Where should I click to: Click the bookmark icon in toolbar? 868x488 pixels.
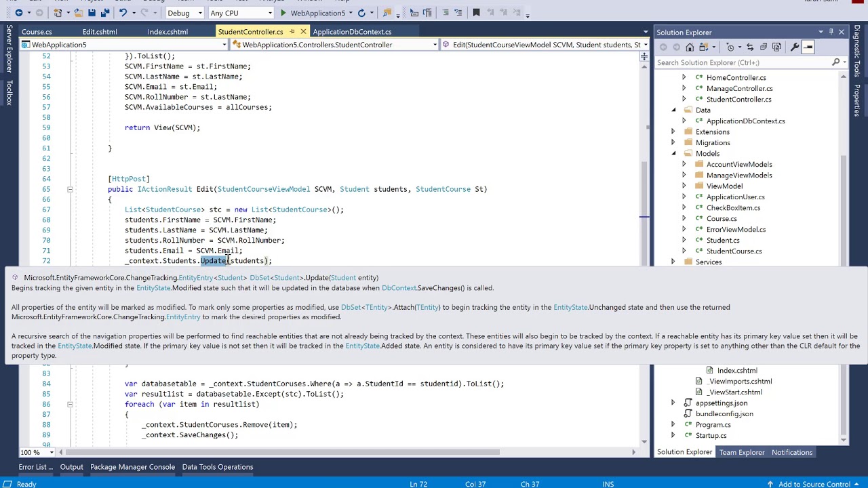(x=476, y=13)
